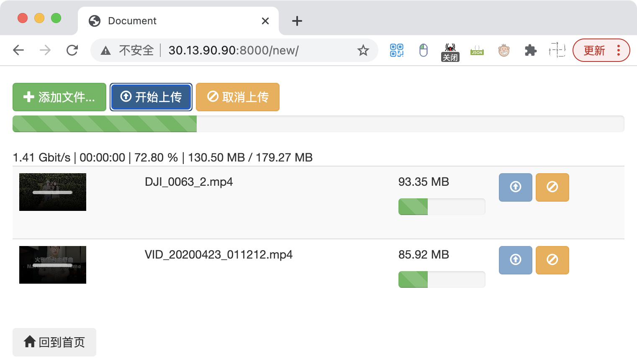Click the browser reload icon
The height and width of the screenshot is (364, 637).
[x=72, y=51]
